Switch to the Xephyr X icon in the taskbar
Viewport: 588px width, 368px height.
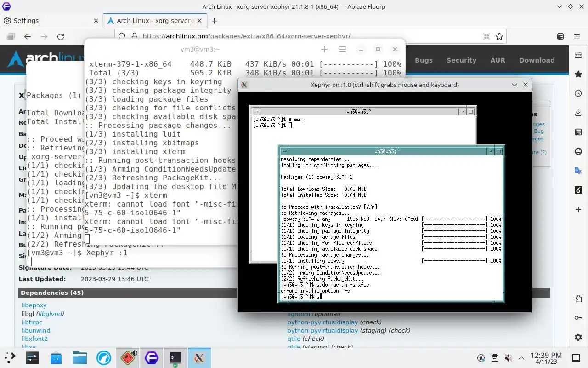tap(199, 357)
